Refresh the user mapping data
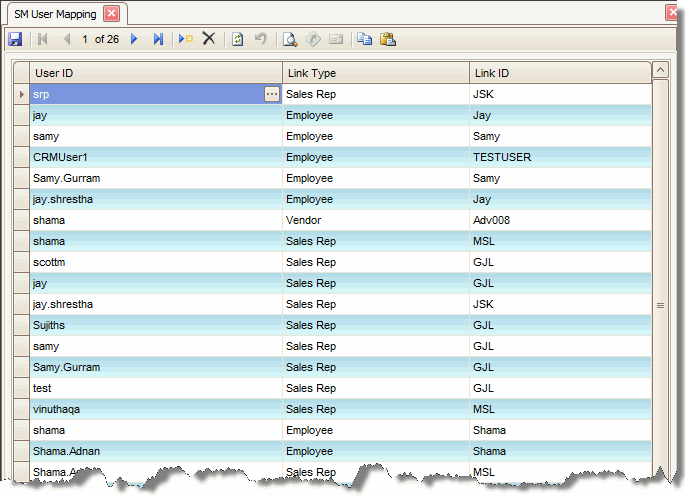The width and height of the screenshot is (685, 497). coord(238,39)
